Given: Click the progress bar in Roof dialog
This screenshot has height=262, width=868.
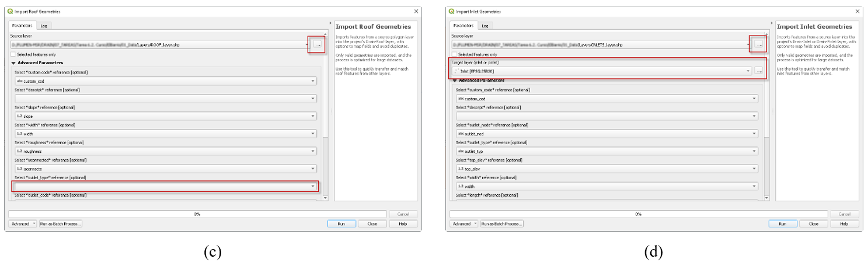Looking at the screenshot, I should [197, 214].
